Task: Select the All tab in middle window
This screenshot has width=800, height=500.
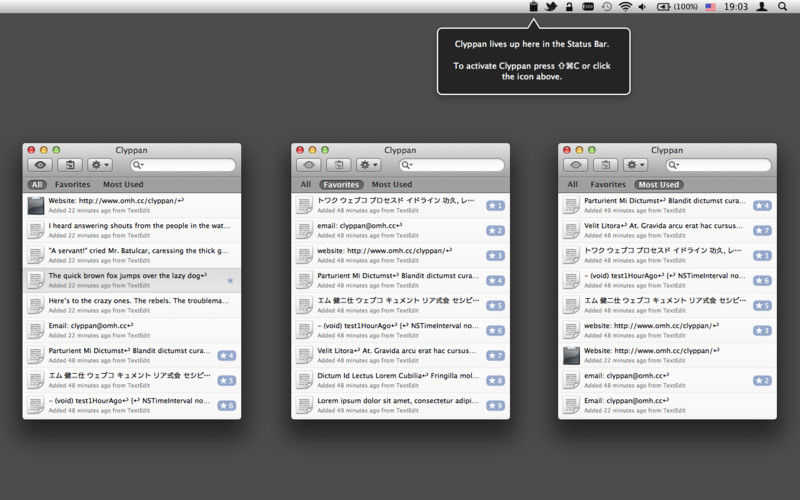Action: [306, 184]
